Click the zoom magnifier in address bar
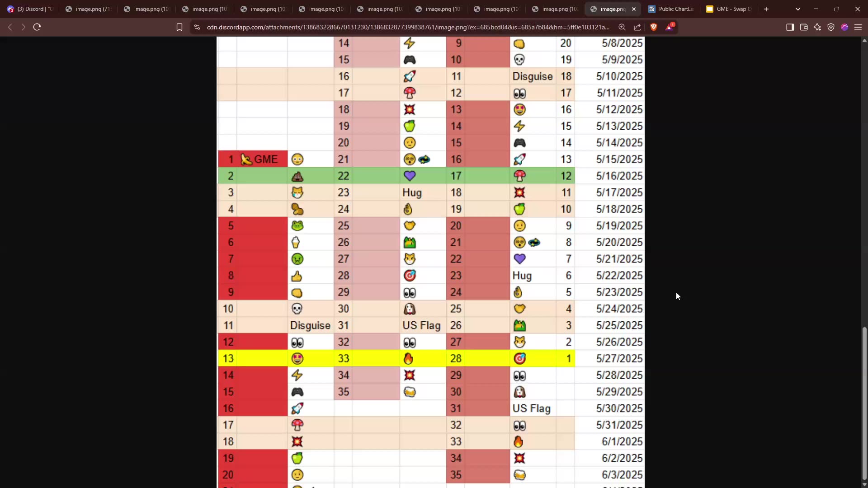868x488 pixels. point(622,27)
